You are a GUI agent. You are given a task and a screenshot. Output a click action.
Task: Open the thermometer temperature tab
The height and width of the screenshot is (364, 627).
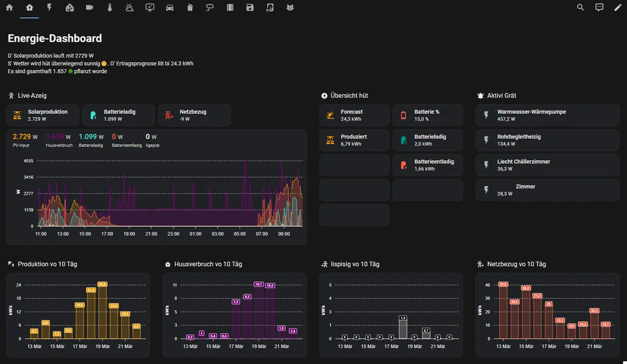pos(110,8)
